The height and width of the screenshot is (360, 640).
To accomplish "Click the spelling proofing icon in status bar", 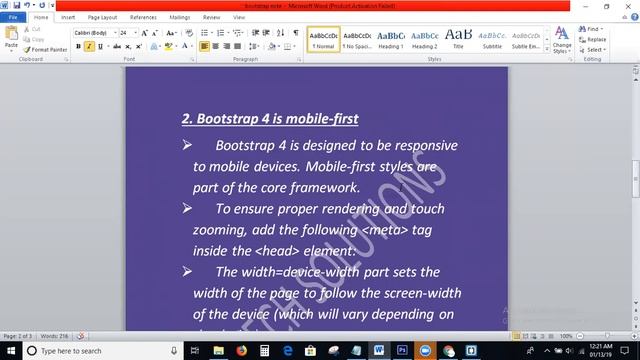I will (x=80, y=336).
